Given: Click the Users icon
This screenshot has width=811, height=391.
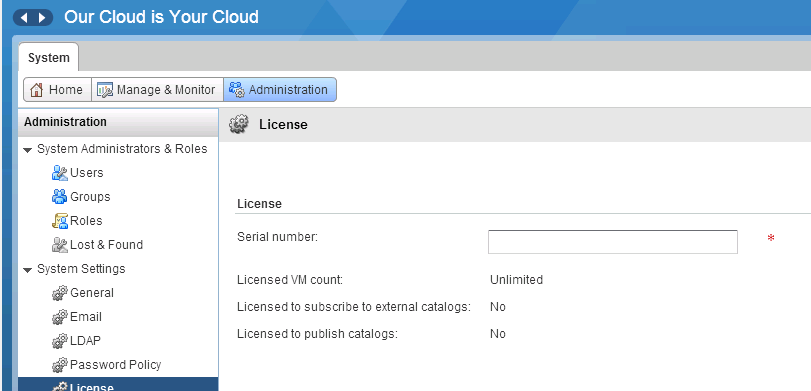Looking at the screenshot, I should (x=60, y=173).
